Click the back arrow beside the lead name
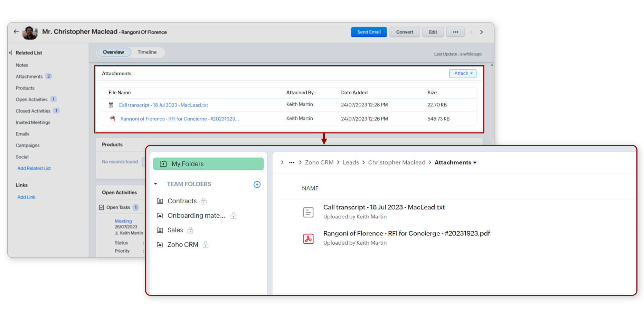Screen dimensions: 644x318 (16, 31)
